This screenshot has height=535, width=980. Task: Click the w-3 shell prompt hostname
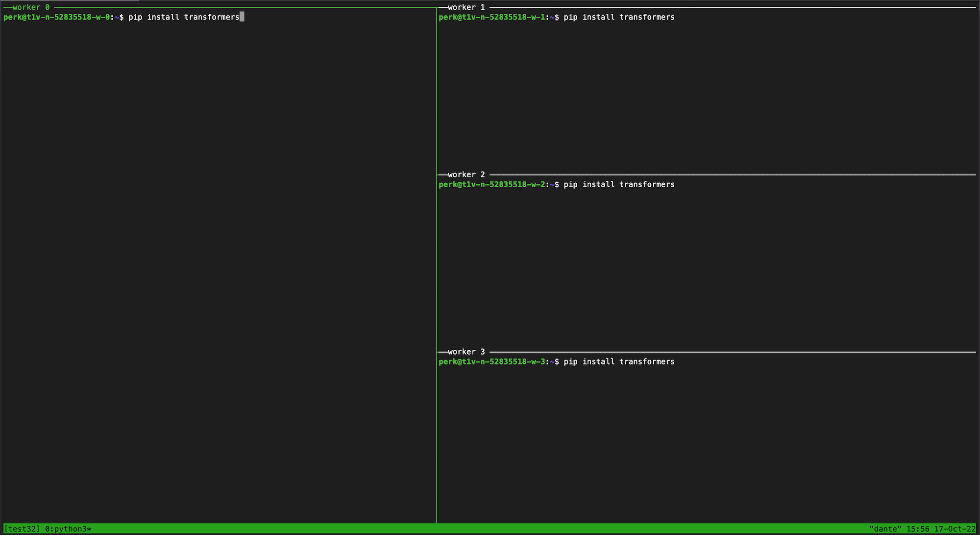point(492,362)
